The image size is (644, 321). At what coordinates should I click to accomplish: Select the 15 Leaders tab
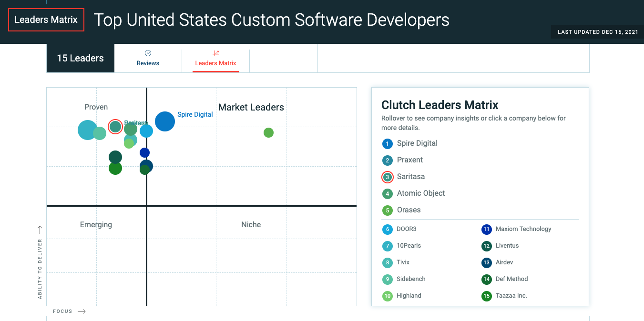(x=80, y=58)
